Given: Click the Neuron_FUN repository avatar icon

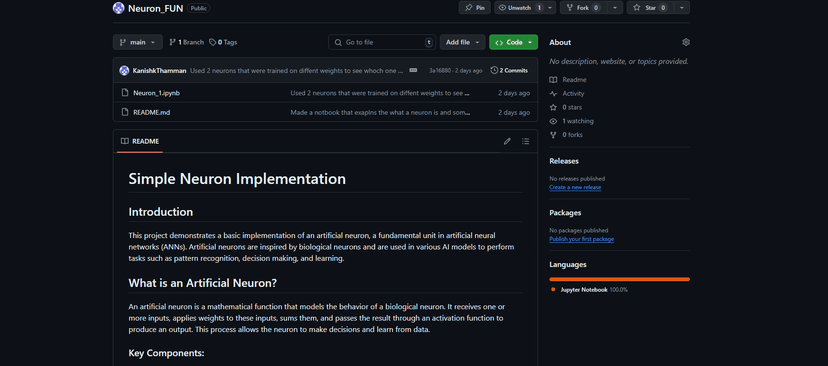Looking at the screenshot, I should (x=118, y=8).
